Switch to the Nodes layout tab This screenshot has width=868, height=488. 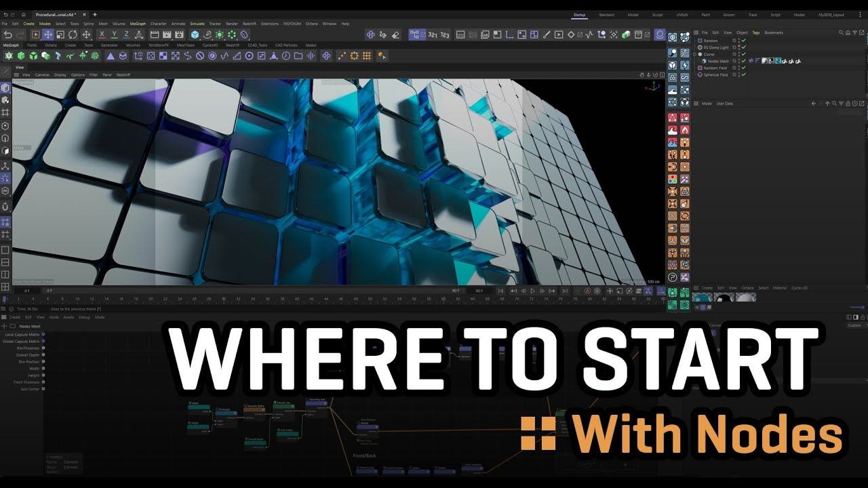(799, 14)
